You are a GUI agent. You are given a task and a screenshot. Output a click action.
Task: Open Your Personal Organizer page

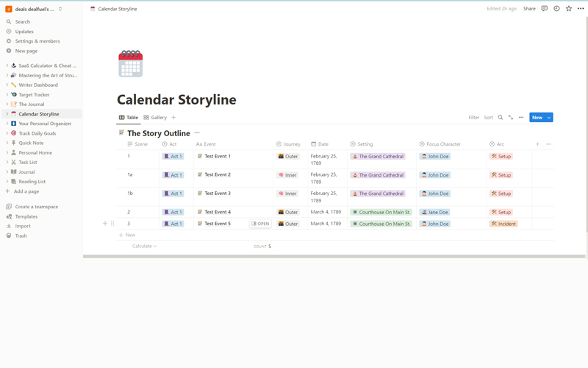coord(45,124)
